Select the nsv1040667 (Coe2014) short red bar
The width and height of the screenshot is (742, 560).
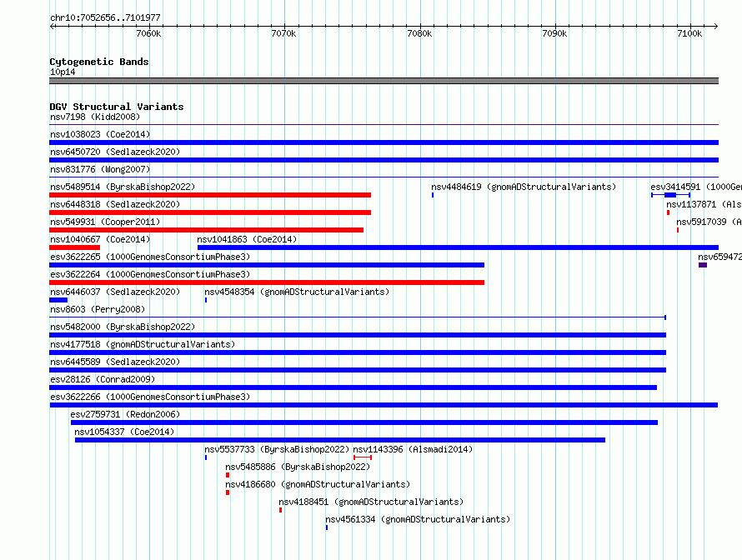coord(75,247)
